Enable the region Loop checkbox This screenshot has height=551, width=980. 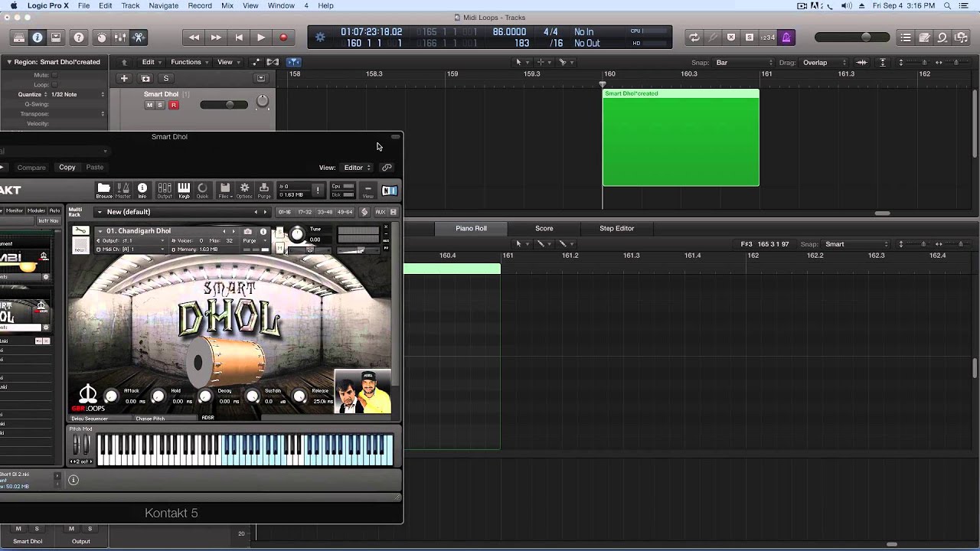[54, 85]
